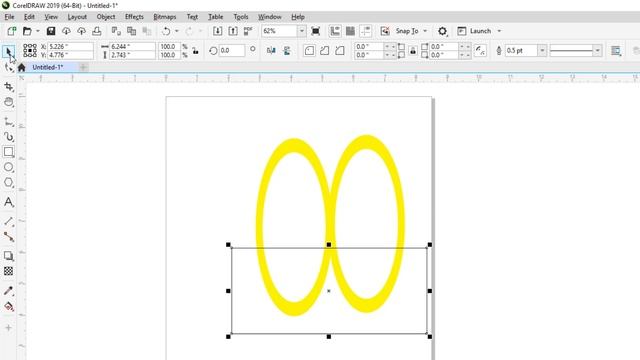Select the Freehand curve tool

9,122
